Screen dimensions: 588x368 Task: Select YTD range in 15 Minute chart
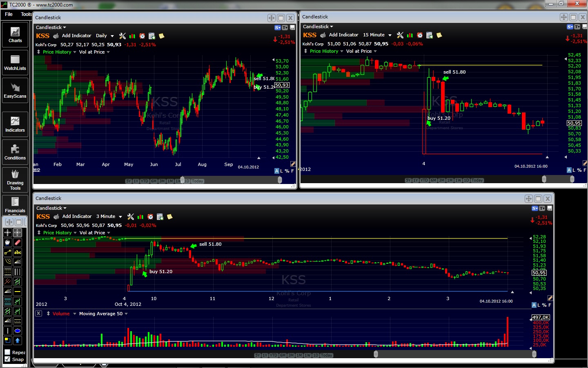click(x=425, y=180)
